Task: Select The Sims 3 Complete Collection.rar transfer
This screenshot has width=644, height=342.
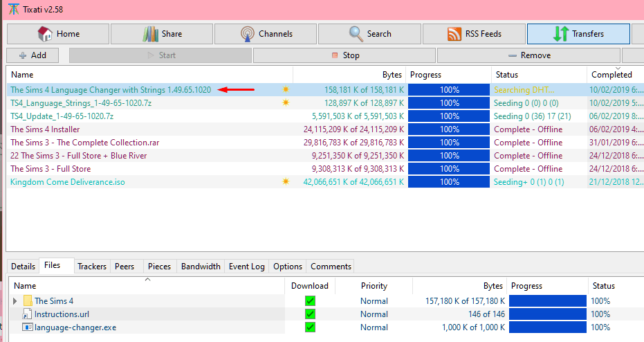Action: pyautogui.click(x=84, y=142)
